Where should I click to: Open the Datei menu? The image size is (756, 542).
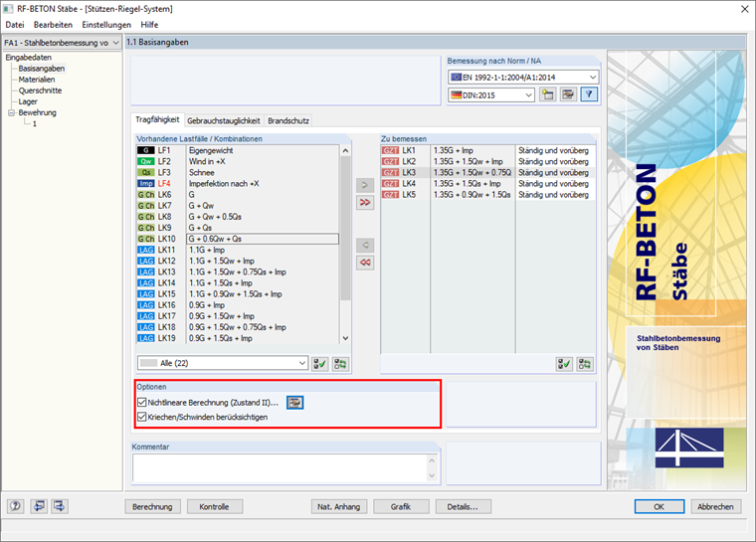pos(15,25)
